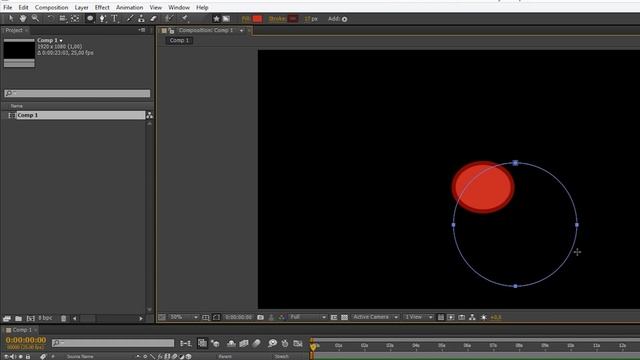Viewport: 640px width, 360px height.
Task: Open the Fill color swatch
Action: 257,19
